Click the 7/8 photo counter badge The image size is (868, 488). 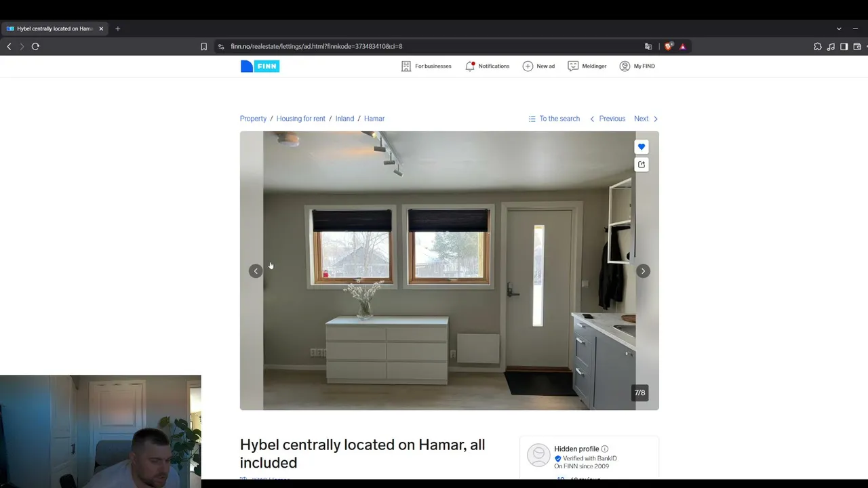(639, 392)
